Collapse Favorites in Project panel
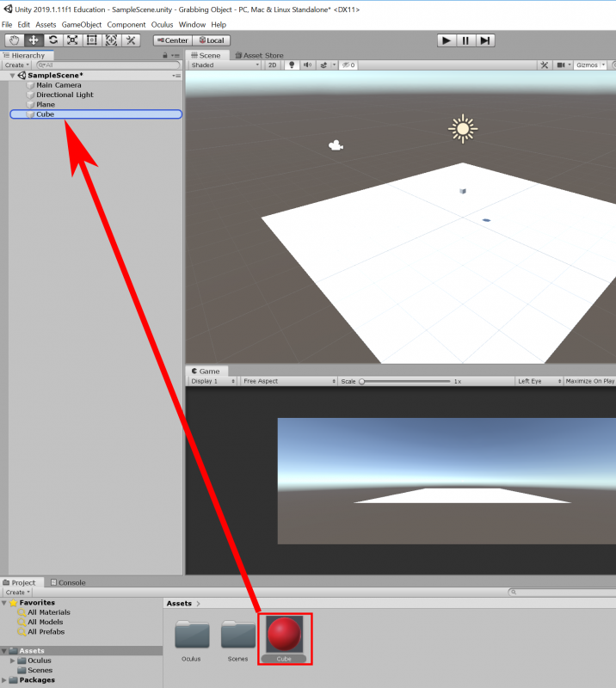 [x=4, y=603]
